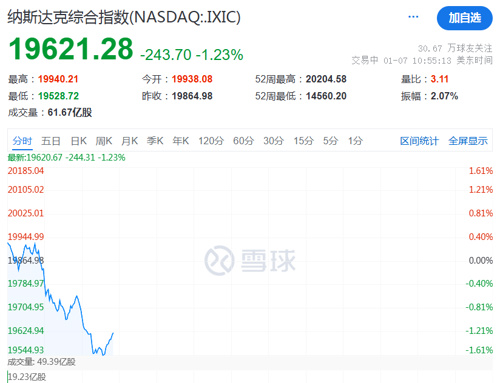This screenshot has height=383, width=500.
Task: Select the 年K yearly chart tab
Action: point(181,141)
